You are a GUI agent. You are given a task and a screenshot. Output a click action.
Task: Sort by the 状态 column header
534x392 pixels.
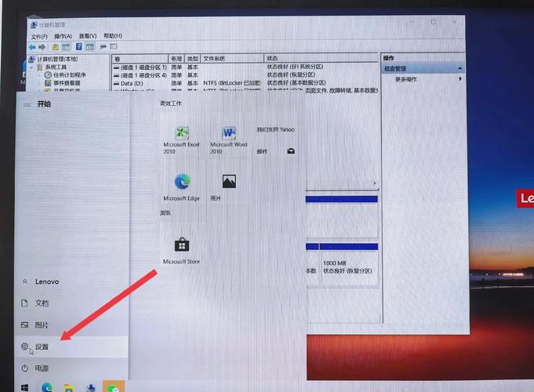point(321,59)
